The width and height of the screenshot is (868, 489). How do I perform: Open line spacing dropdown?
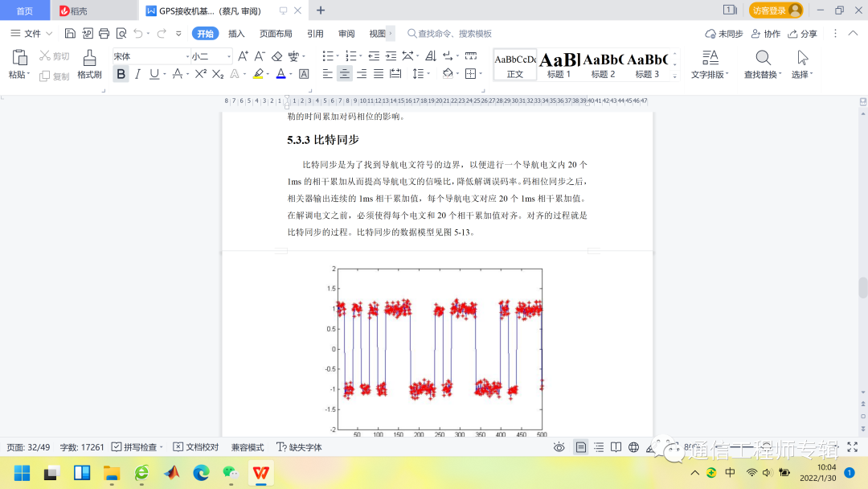[429, 74]
